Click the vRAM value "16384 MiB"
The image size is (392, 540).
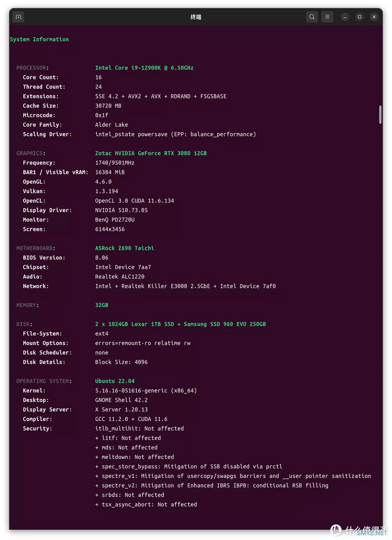pyautogui.click(x=110, y=172)
